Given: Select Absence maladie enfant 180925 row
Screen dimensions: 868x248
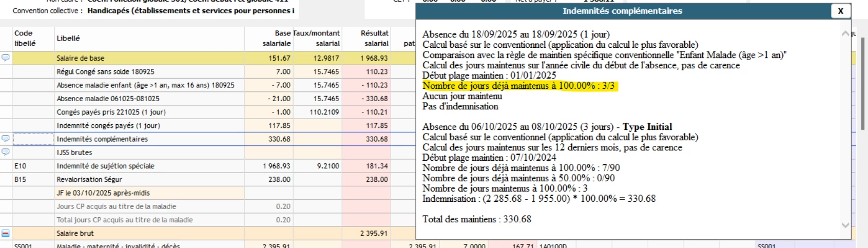Looking at the screenshot, I should (x=145, y=85).
